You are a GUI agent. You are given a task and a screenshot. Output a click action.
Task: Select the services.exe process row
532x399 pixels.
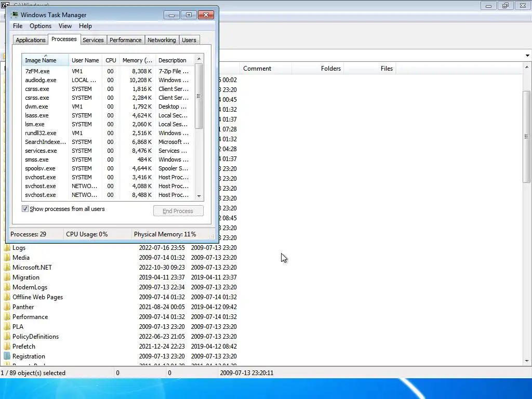tap(108, 151)
